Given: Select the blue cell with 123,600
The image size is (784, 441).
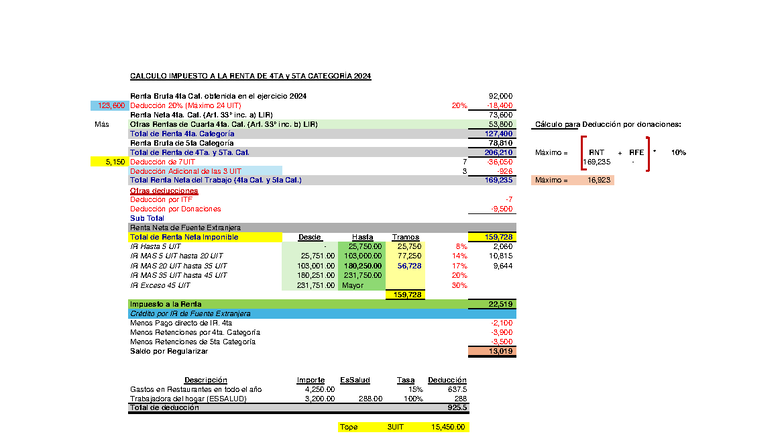Looking at the screenshot, I should tap(108, 106).
